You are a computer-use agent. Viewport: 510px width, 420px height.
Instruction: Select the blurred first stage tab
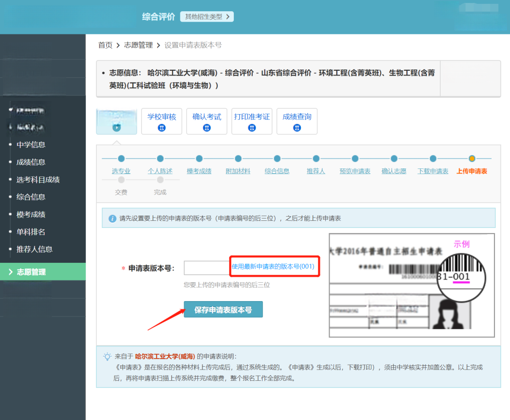coord(117,121)
